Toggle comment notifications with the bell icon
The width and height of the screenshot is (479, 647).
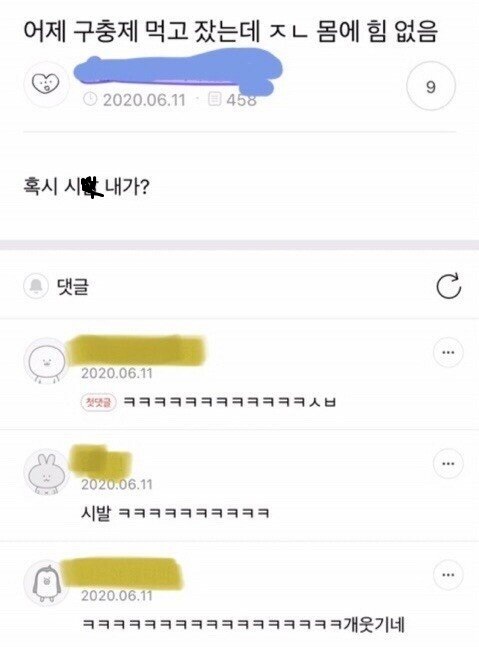pyautogui.click(x=36, y=286)
